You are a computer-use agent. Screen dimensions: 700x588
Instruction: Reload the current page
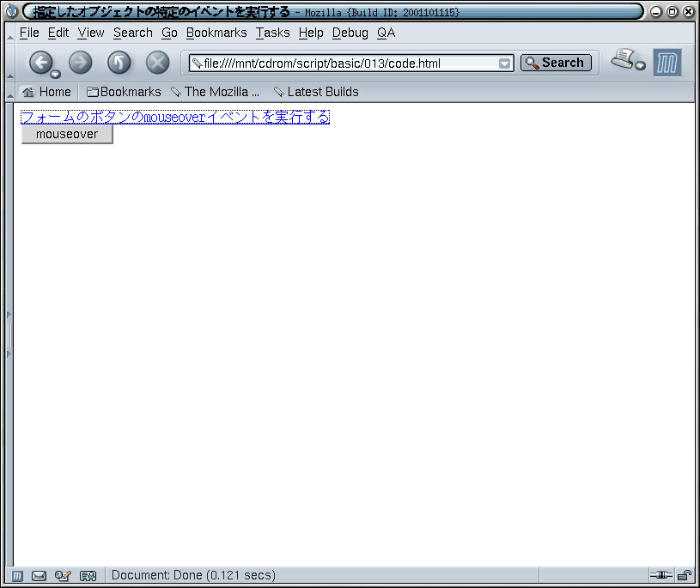119,62
